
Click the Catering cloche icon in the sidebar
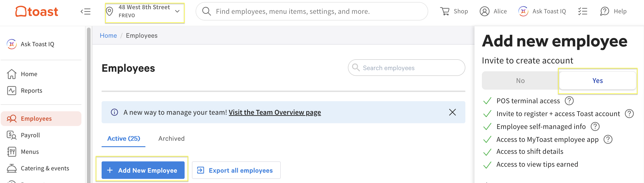tap(12, 168)
